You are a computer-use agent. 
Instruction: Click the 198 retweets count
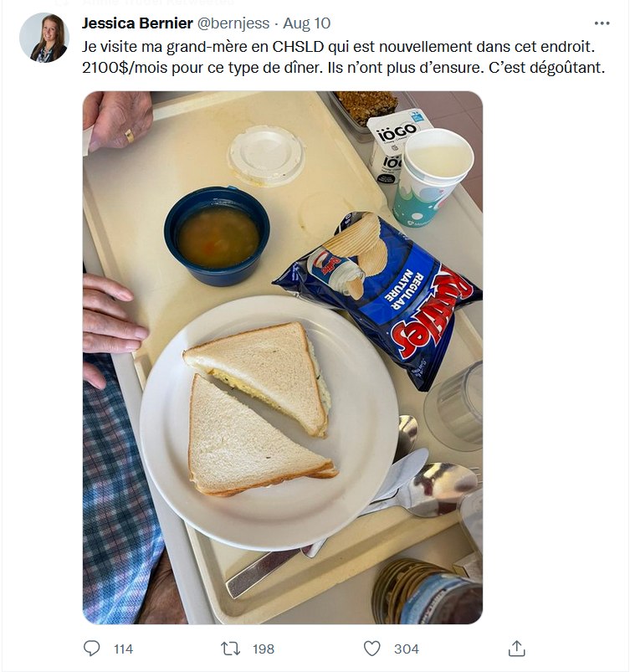264,649
